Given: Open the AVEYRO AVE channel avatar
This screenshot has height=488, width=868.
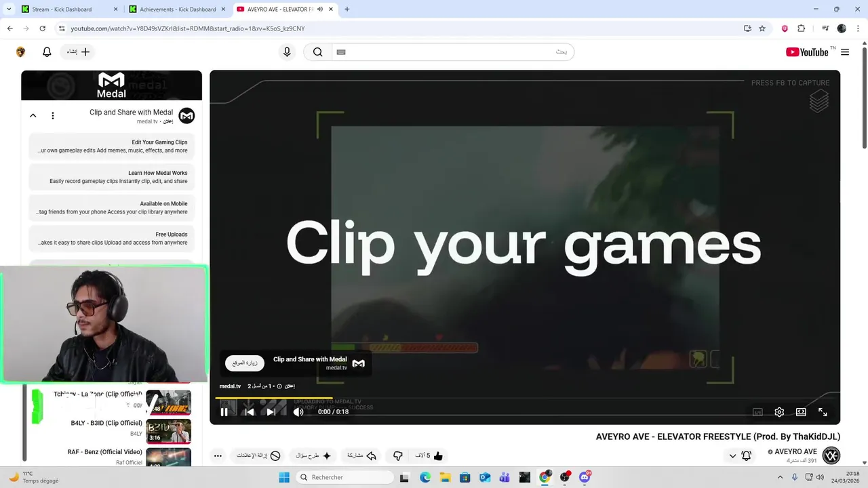Looking at the screenshot, I should pyautogui.click(x=831, y=455).
